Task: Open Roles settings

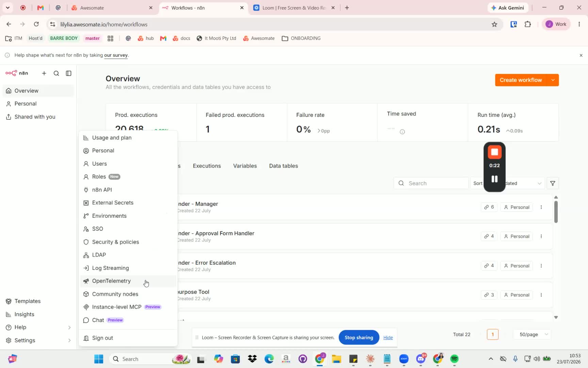Action: 128,177
